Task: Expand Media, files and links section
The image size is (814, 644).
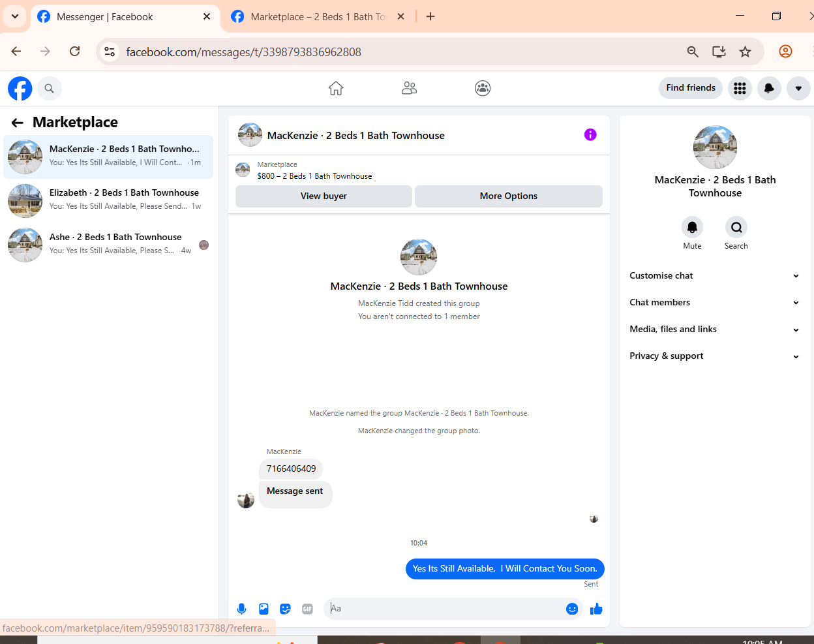Action: 715,330
